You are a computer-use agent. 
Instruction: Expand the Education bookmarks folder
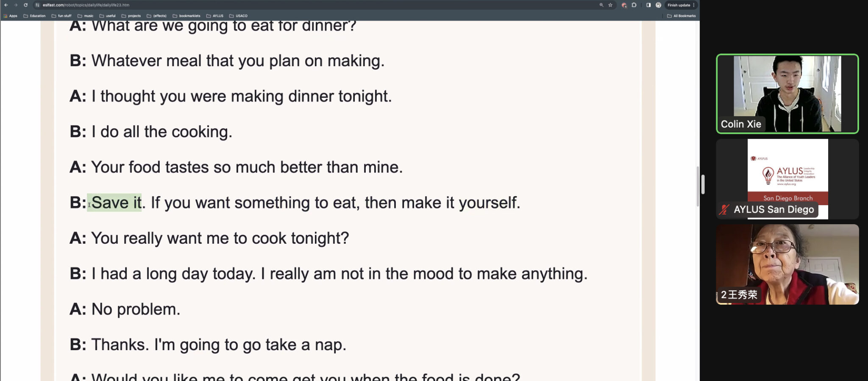[34, 16]
